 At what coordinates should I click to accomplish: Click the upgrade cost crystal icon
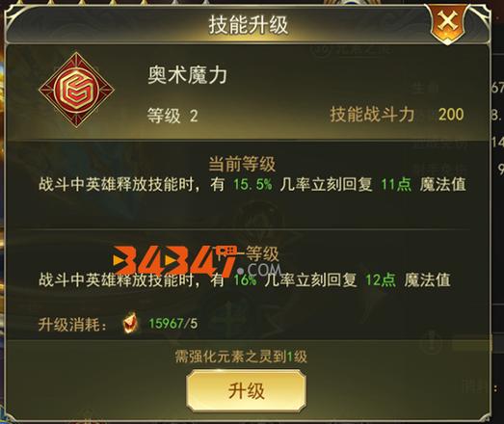tap(130, 323)
